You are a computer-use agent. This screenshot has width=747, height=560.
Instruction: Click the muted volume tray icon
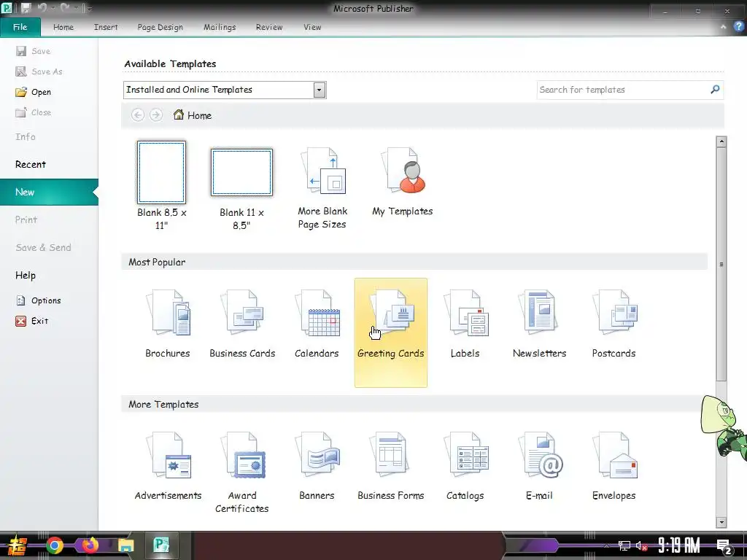tap(641, 545)
